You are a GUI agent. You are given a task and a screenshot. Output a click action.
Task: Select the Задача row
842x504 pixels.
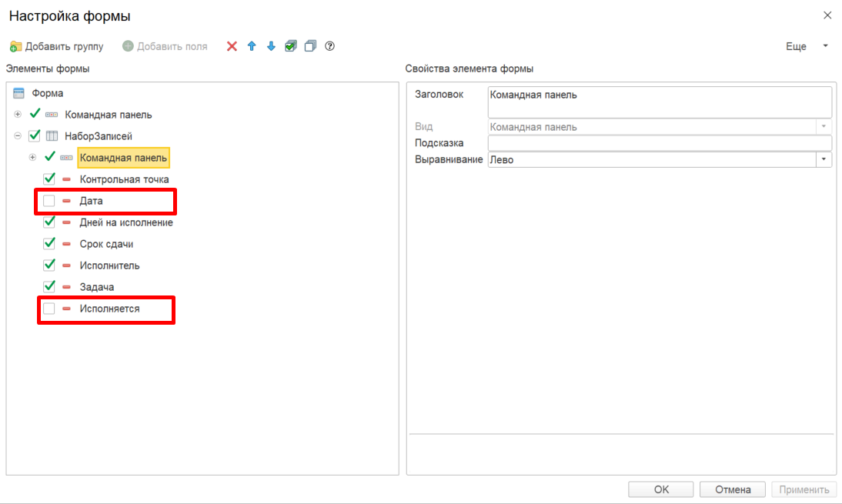point(97,287)
